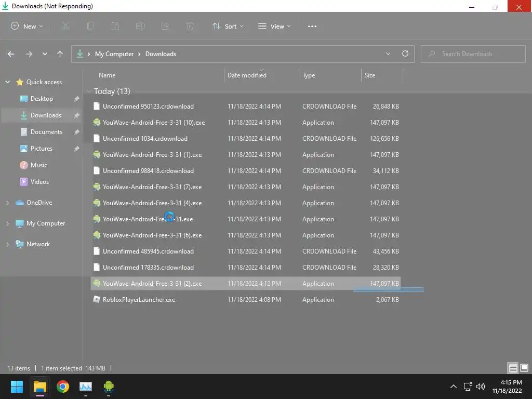The width and height of the screenshot is (532, 399).
Task: Click the network tray icon
Action: coord(468,387)
